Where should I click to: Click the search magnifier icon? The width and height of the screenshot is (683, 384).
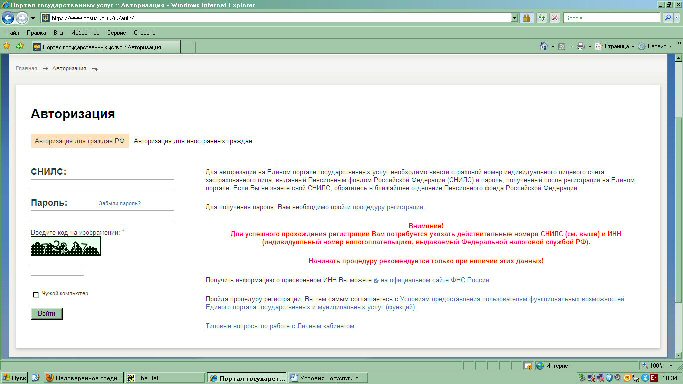(x=668, y=18)
